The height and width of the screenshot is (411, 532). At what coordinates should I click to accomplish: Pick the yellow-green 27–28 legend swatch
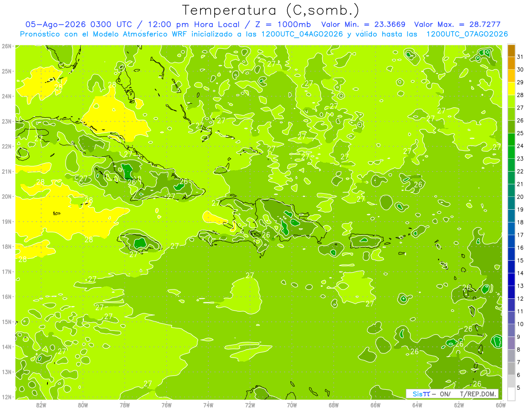(x=511, y=101)
